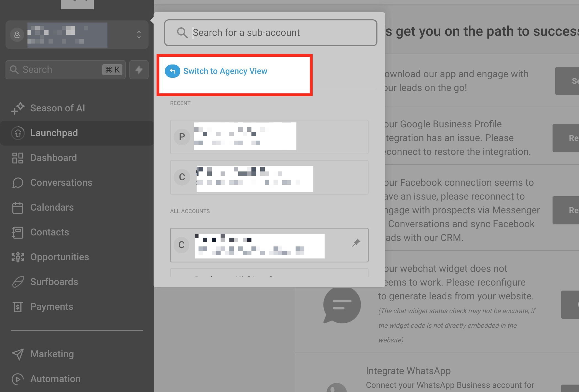Image resolution: width=579 pixels, height=392 pixels.
Task: Click the Surfboards icon in sidebar
Action: (18, 282)
